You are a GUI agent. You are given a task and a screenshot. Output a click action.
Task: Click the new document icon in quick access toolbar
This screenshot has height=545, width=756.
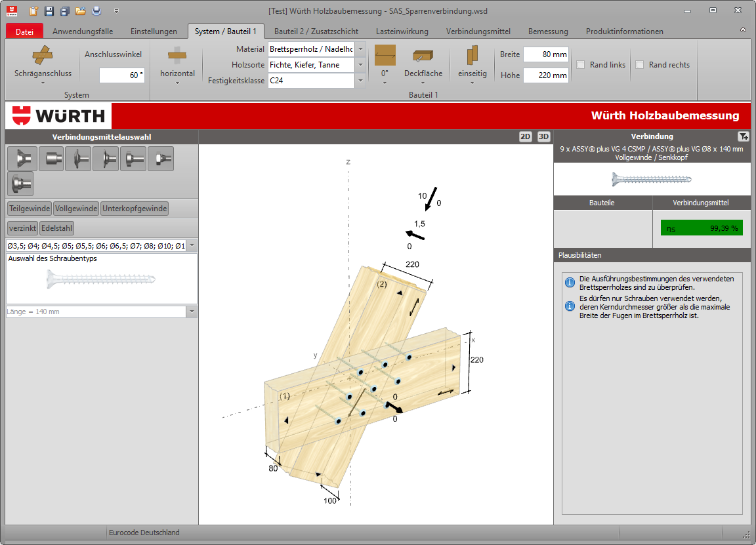tap(33, 10)
